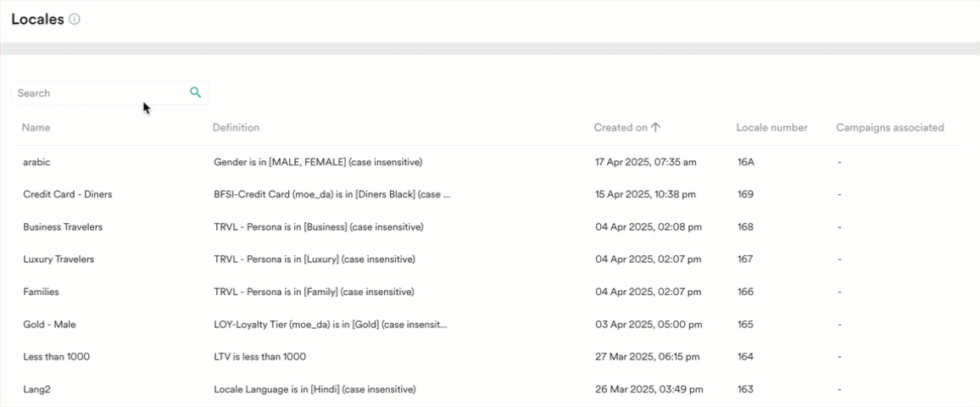The width and height of the screenshot is (980, 407).
Task: Click the info icon beside Locales title
Action: point(75,20)
